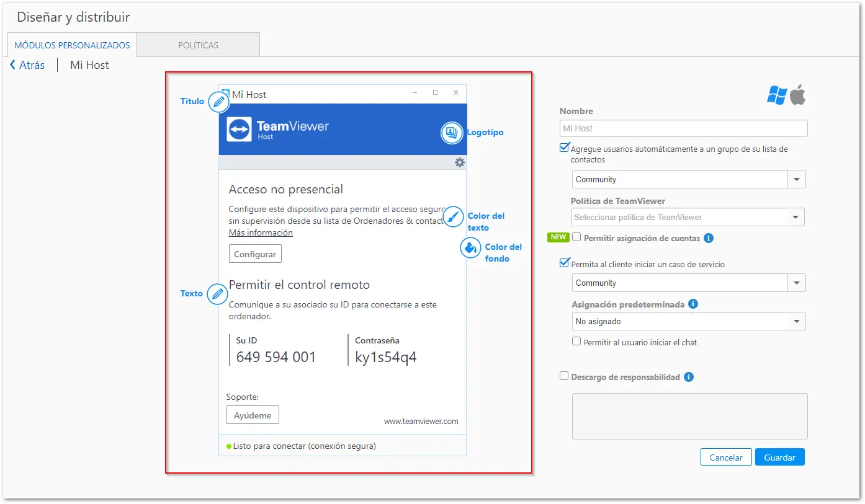865x504 pixels.
Task: Toggle Permita al cliente iniciar caso checkbox
Action: [564, 263]
